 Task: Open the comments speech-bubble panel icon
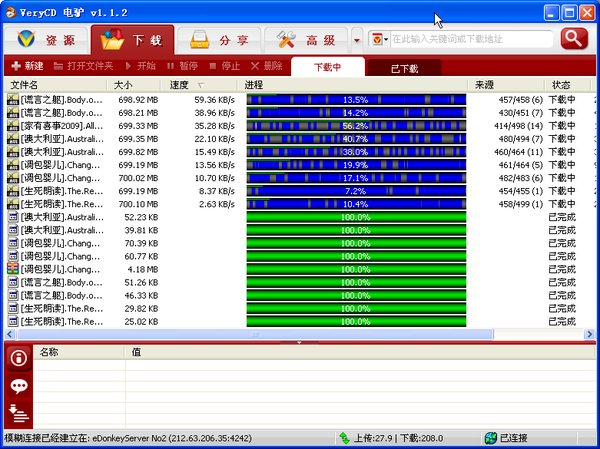coord(19,386)
